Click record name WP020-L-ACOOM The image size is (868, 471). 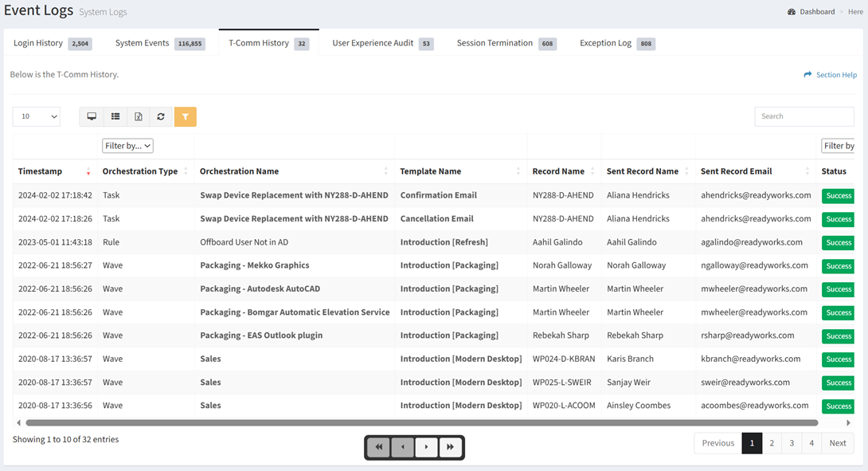click(564, 406)
